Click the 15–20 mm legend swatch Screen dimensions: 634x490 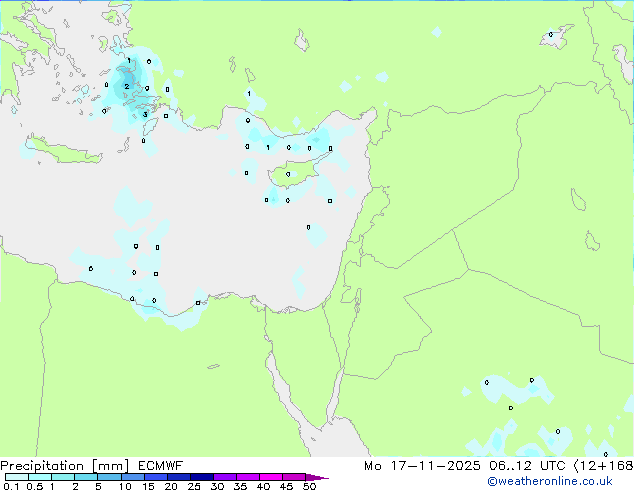pos(155,477)
